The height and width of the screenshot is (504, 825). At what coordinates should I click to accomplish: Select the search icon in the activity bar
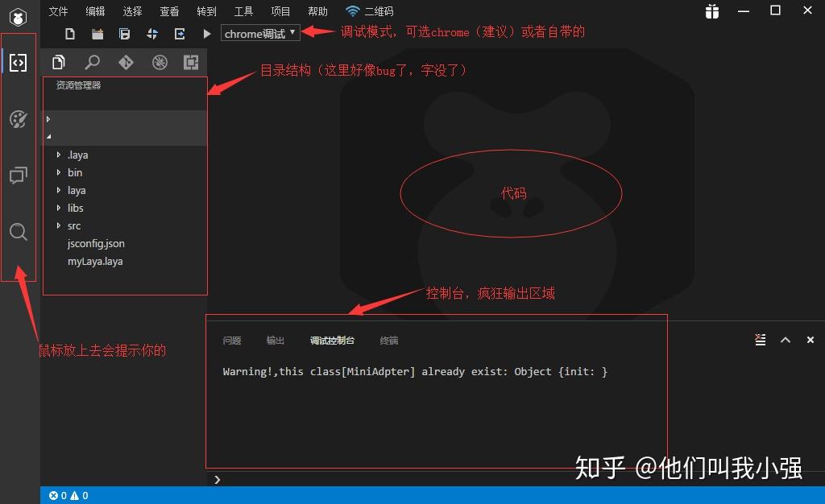18,233
